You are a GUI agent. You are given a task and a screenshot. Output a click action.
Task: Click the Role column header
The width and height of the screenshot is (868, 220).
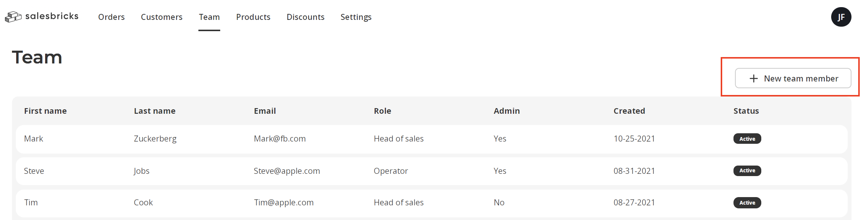point(382,111)
